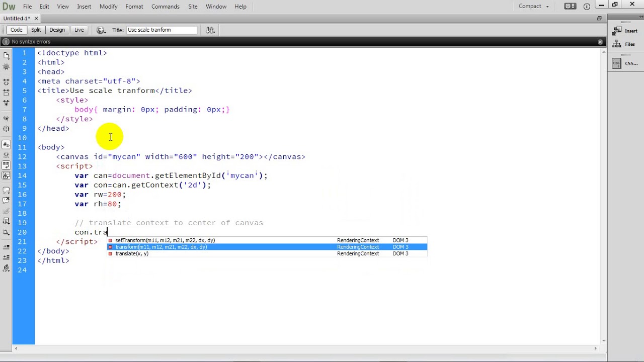Click the Outdent Code icon
This screenshot has height=362, width=644.
coord(6,258)
